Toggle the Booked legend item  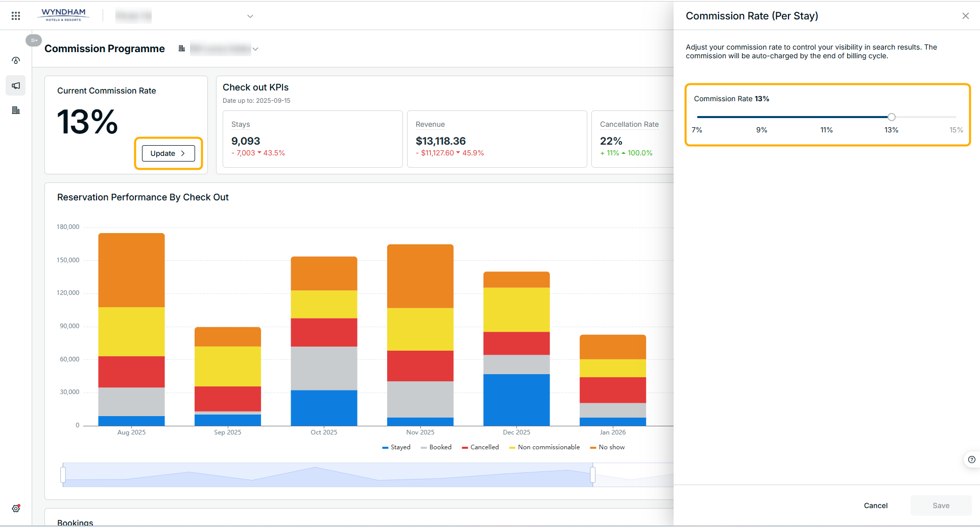tap(436, 447)
